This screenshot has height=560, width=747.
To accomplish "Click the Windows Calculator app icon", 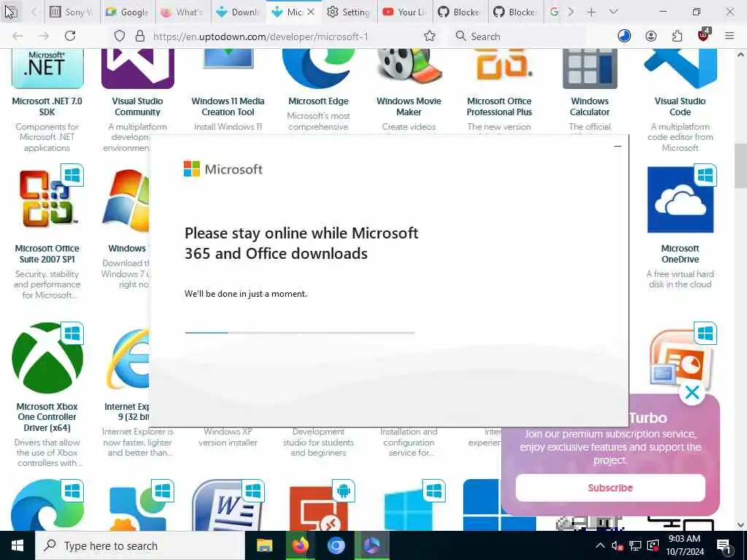I will 589,69.
